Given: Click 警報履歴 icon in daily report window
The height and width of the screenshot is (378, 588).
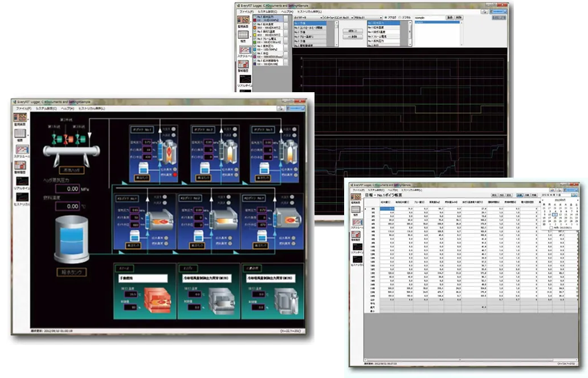Looking at the screenshot, I should point(356,235).
